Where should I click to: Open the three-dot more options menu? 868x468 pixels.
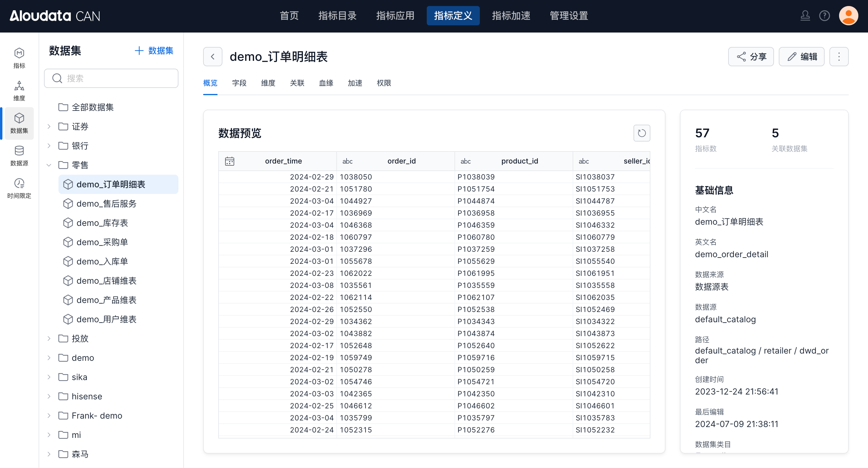point(839,57)
